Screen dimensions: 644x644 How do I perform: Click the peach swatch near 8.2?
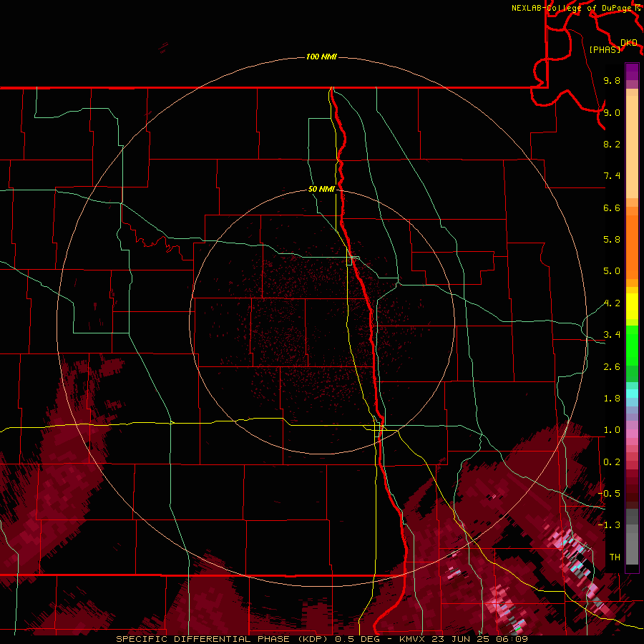click(632, 147)
